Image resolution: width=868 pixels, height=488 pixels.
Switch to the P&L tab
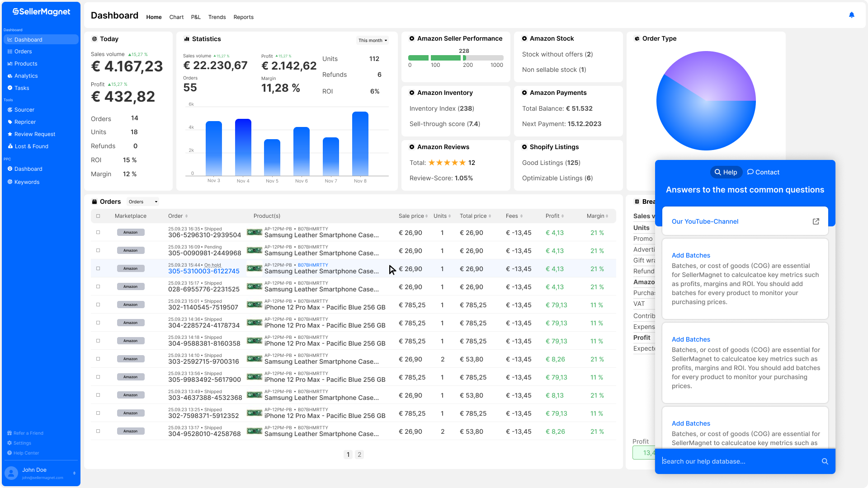point(195,17)
